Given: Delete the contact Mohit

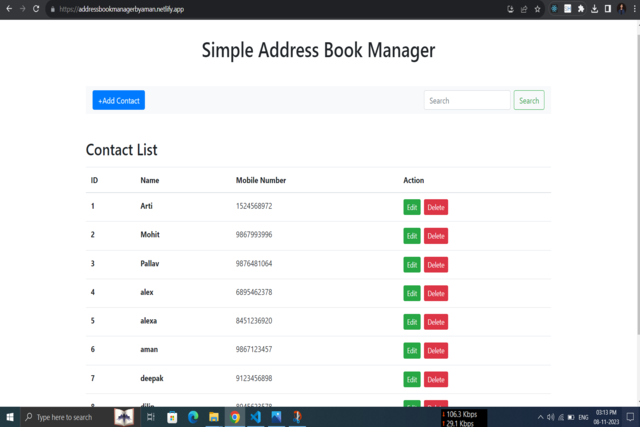Looking at the screenshot, I should pyautogui.click(x=436, y=236).
